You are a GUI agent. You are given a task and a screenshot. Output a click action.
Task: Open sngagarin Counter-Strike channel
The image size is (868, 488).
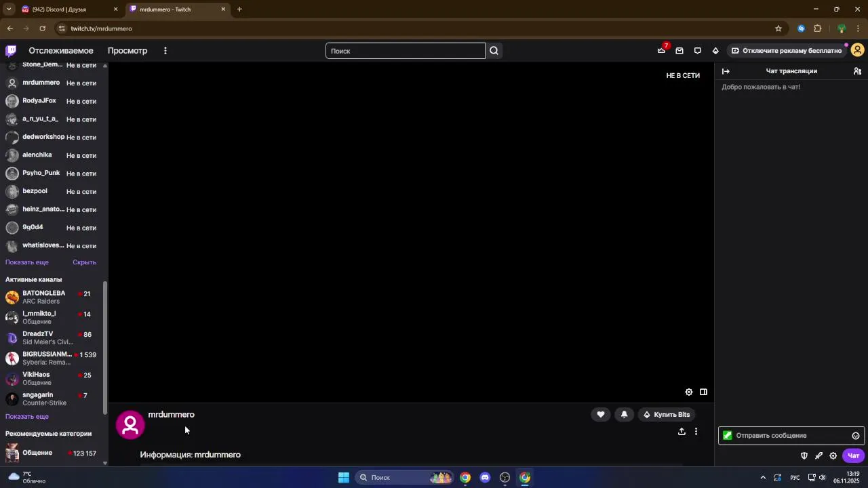[x=52, y=399]
